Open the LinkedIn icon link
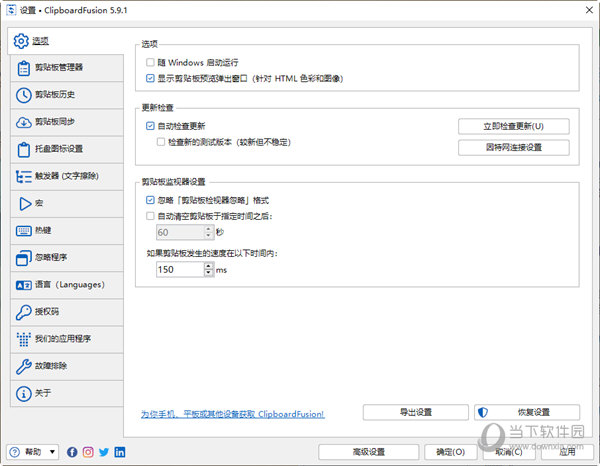The width and height of the screenshot is (600, 466). tap(120, 452)
